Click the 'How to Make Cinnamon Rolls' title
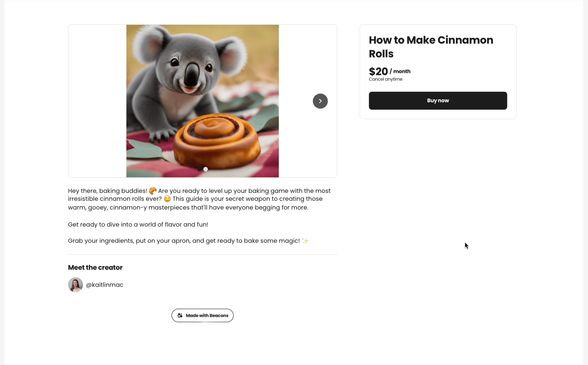This screenshot has width=588, height=365. [x=431, y=47]
